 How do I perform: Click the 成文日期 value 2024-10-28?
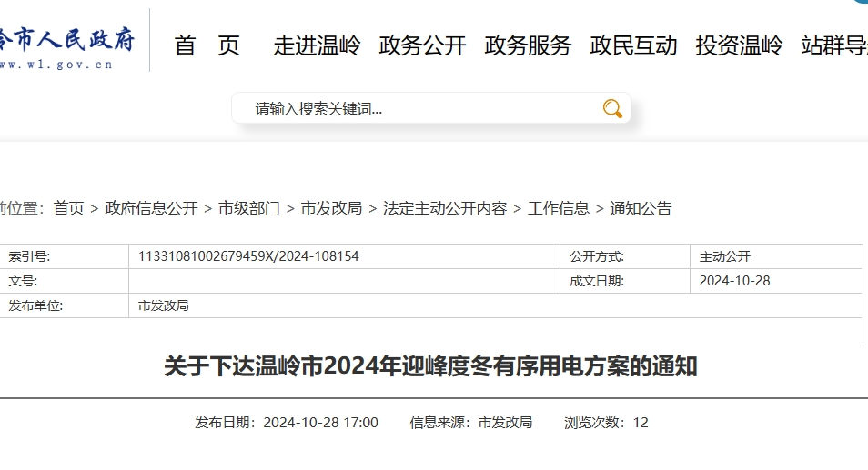(734, 281)
